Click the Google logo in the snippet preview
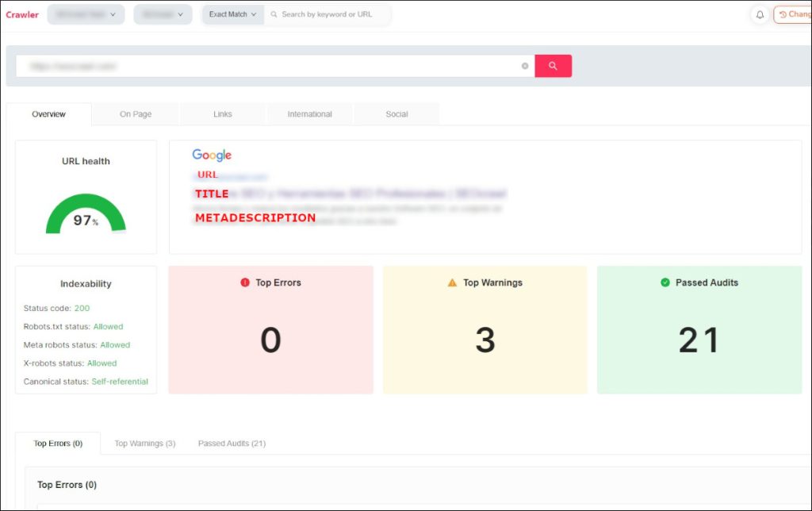 pos(211,155)
